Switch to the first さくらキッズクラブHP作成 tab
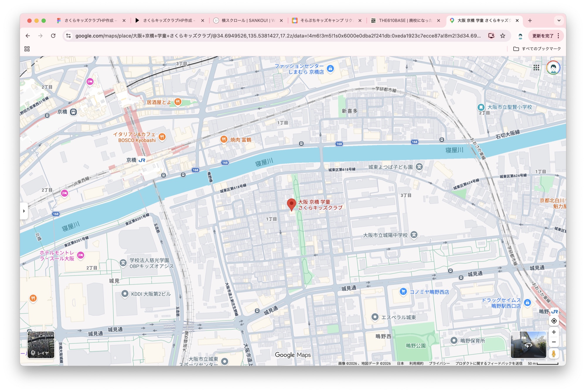The height and width of the screenshot is (392, 586). click(x=91, y=20)
